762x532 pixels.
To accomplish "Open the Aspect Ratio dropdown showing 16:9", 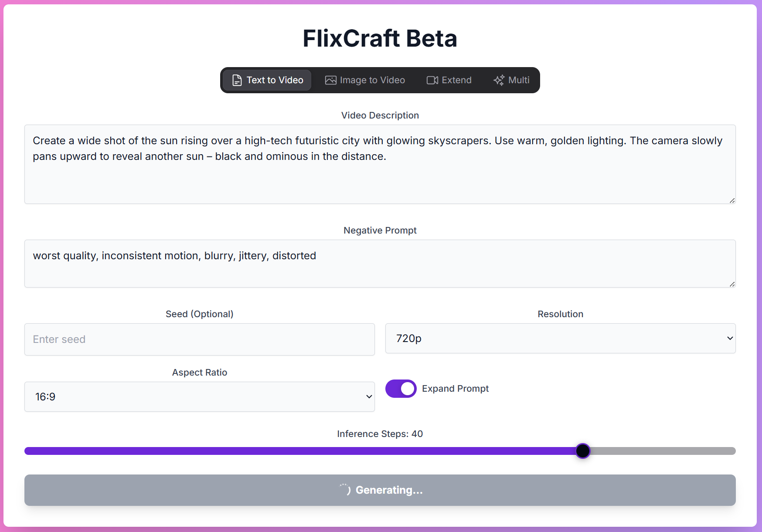I will point(200,397).
